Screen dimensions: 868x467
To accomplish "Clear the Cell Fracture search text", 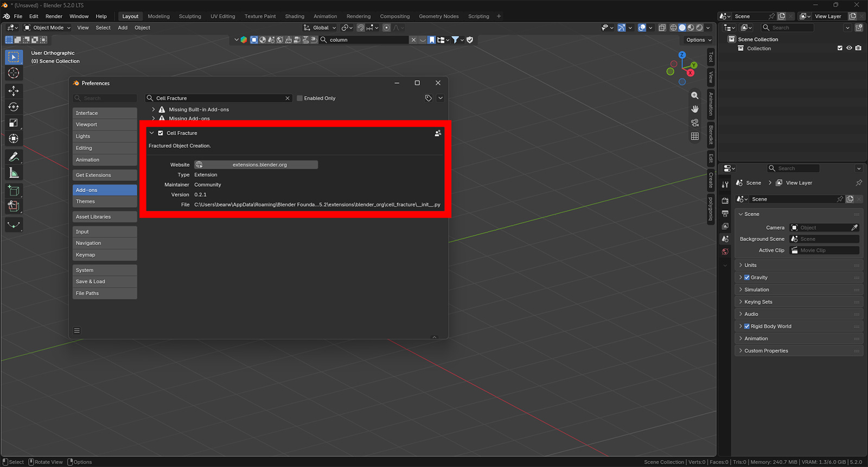I will pyautogui.click(x=288, y=98).
